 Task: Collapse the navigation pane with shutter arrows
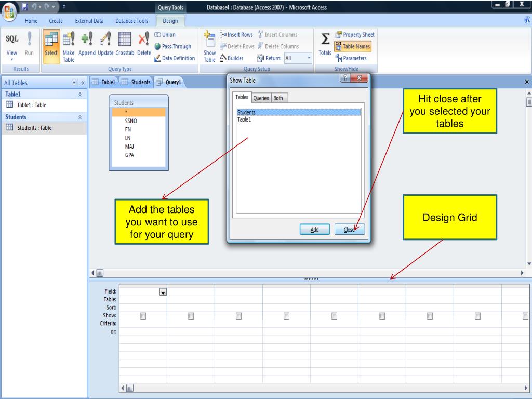point(83,83)
